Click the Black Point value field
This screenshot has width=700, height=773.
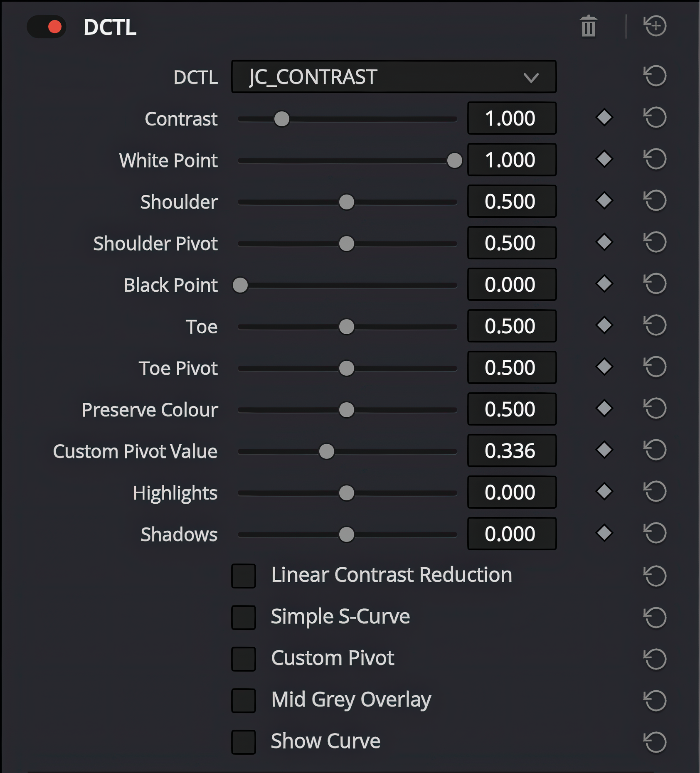pyautogui.click(x=512, y=284)
